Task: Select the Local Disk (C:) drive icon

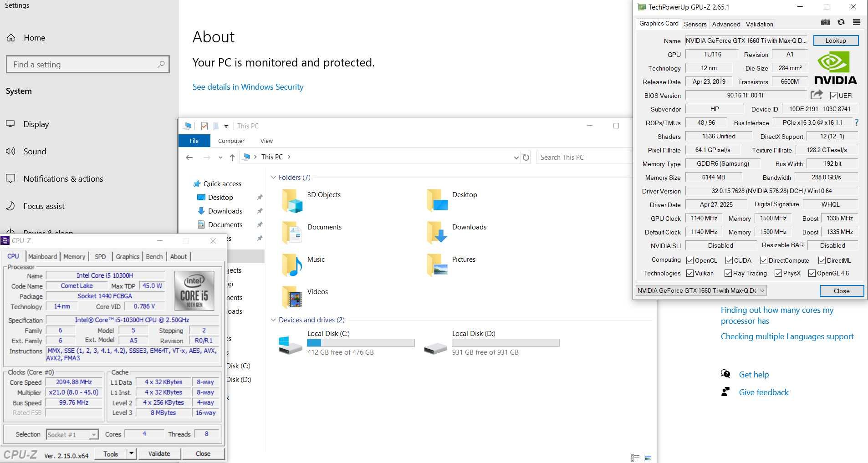Action: click(x=290, y=346)
